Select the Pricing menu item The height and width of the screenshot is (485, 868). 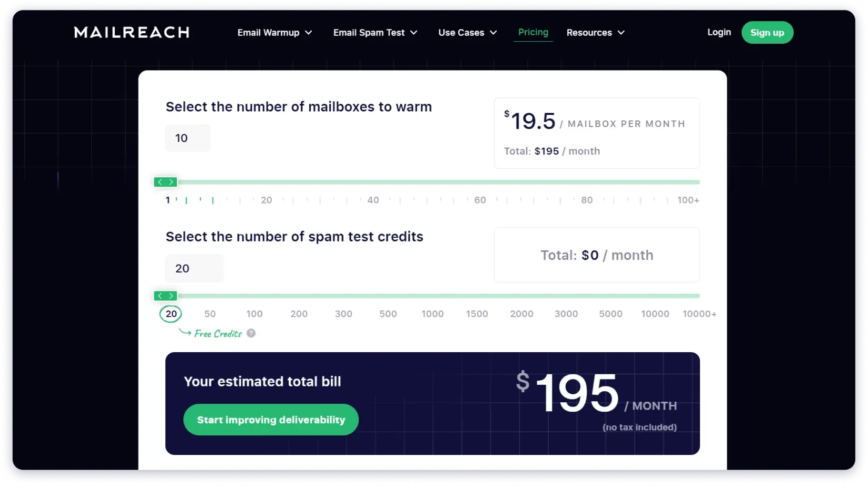pos(533,32)
